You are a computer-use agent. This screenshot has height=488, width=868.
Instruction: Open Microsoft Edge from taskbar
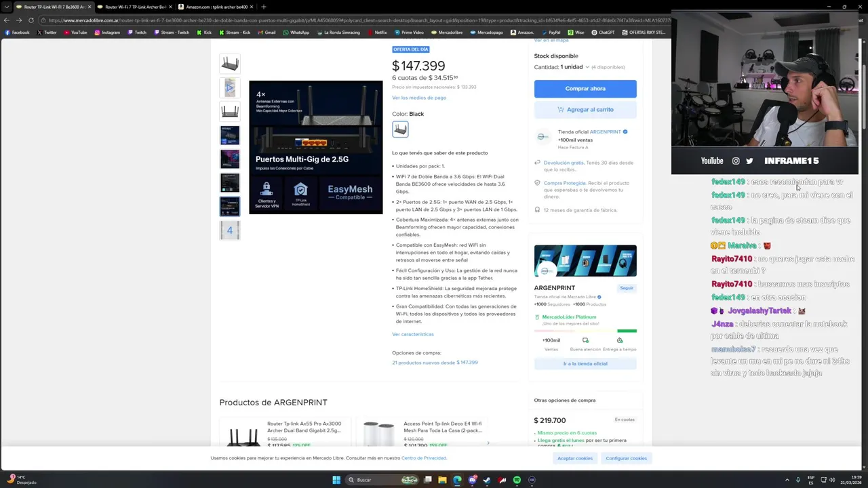click(457, 480)
